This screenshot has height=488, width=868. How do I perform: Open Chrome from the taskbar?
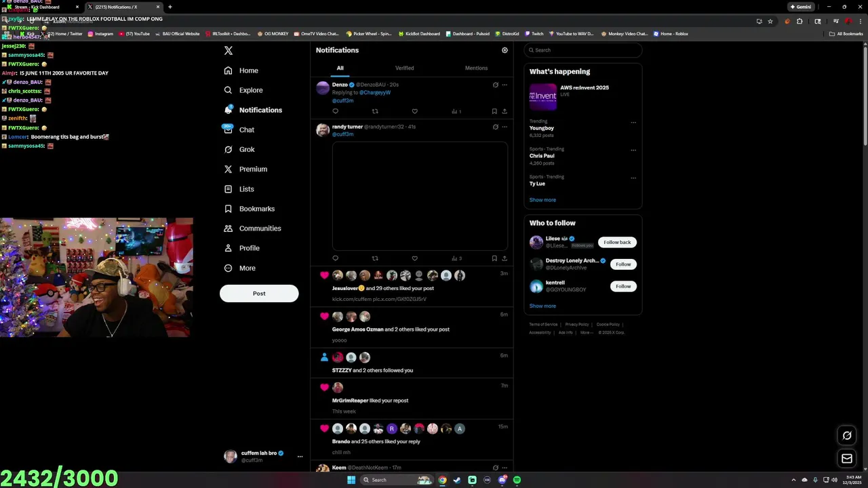click(x=442, y=480)
